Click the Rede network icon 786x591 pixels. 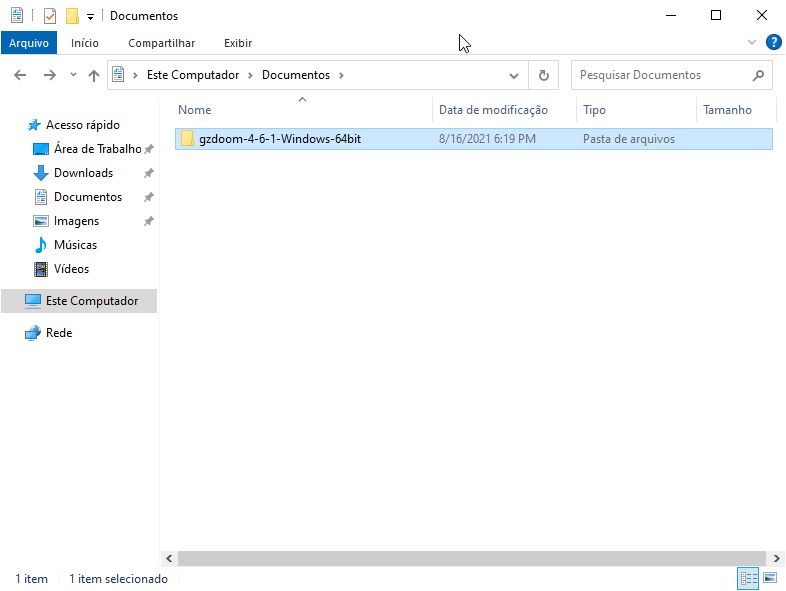[33, 333]
